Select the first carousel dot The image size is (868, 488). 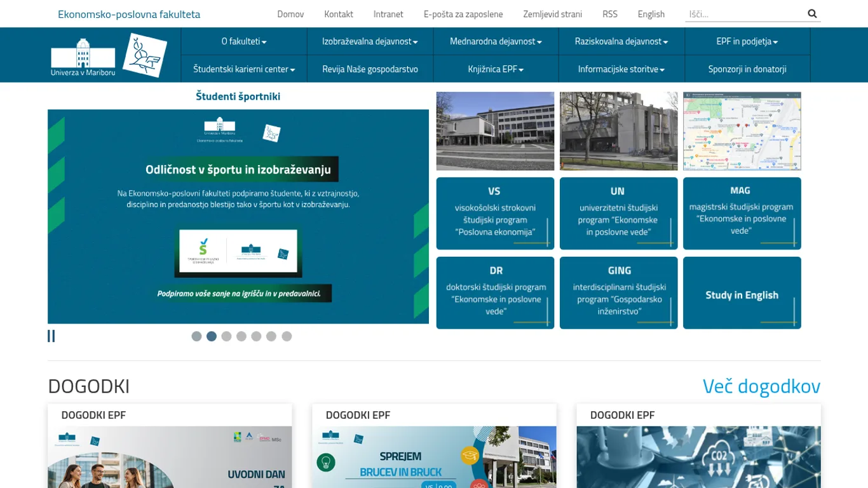tap(196, 336)
